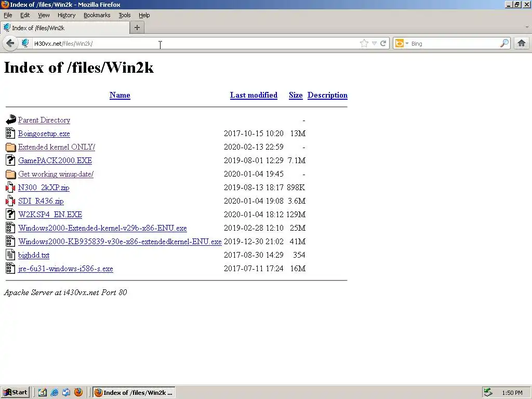Sort listing by Last modified column
532x399 pixels.
254,96
